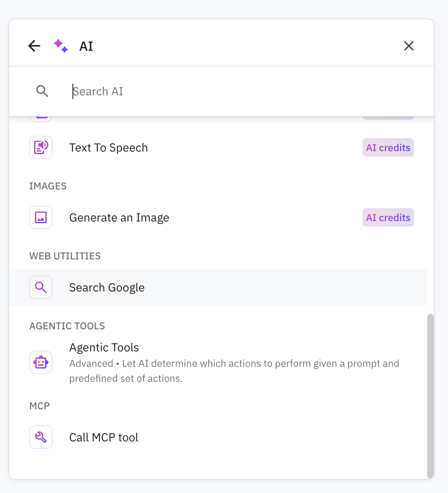Click the Agentic Tools description text
The width and height of the screenshot is (448, 493).
pos(234,371)
